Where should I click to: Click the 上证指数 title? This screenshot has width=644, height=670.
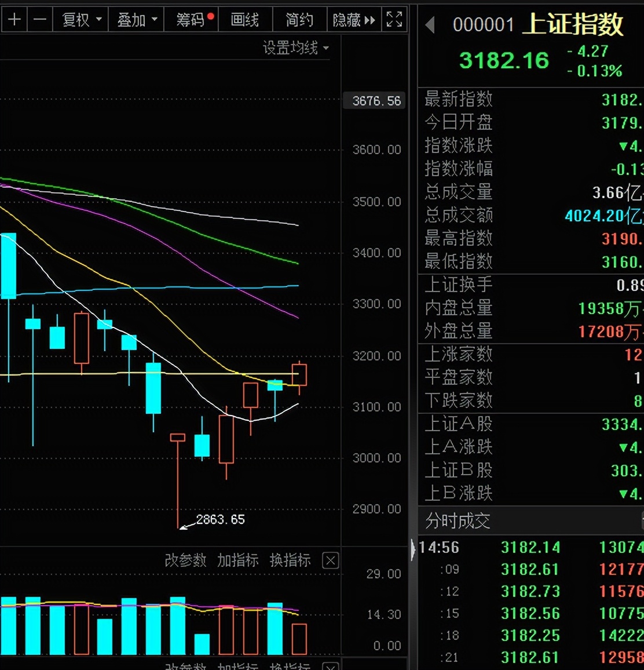[572, 24]
